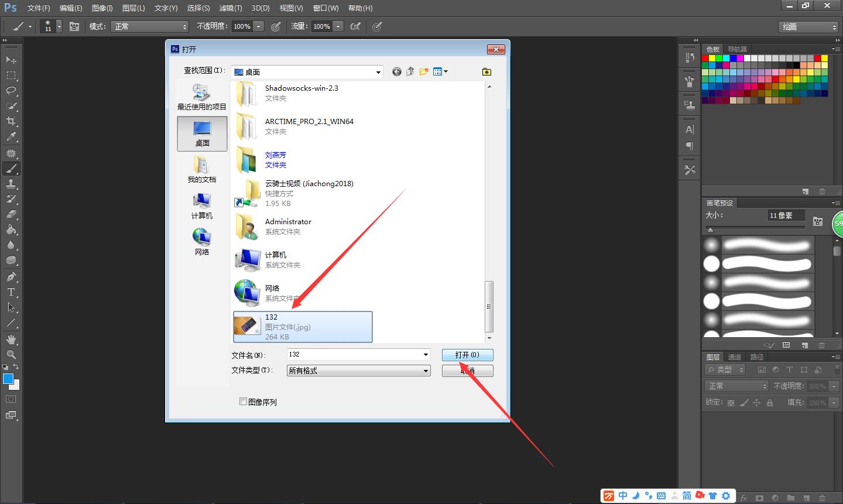Image resolution: width=843 pixels, height=504 pixels.
Task: Go to 计算机 in dialog sidebar
Action: click(x=202, y=206)
